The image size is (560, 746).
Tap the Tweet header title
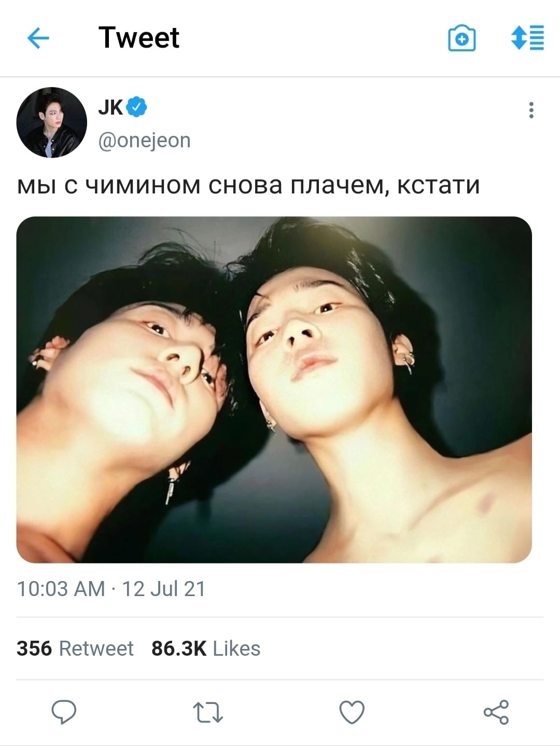pos(139,37)
